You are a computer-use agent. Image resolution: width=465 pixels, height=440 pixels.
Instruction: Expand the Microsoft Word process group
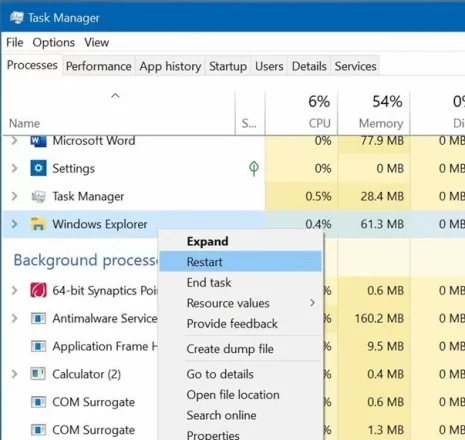(14, 141)
